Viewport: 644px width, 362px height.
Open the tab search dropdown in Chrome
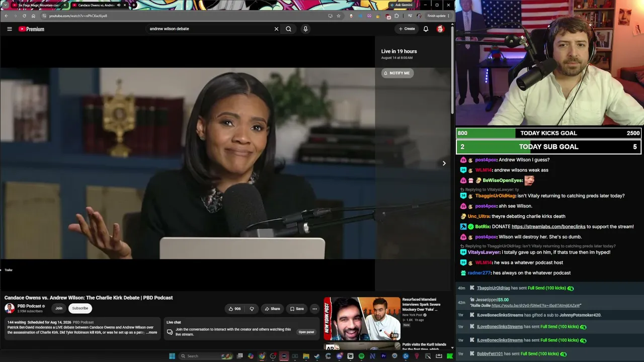click(5, 5)
